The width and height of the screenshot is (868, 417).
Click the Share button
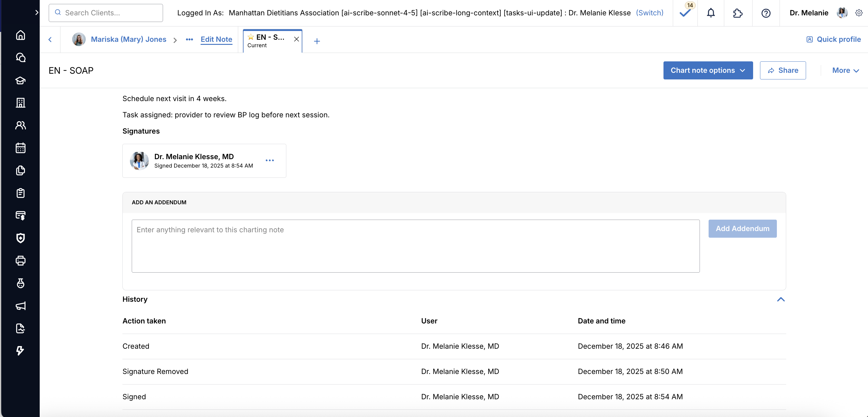click(782, 70)
